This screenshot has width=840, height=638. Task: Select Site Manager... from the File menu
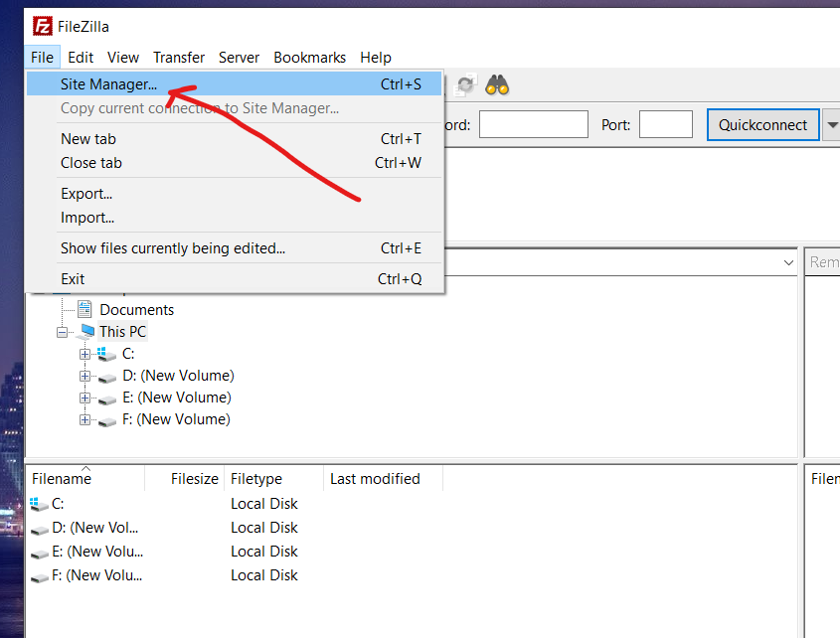pos(108,84)
